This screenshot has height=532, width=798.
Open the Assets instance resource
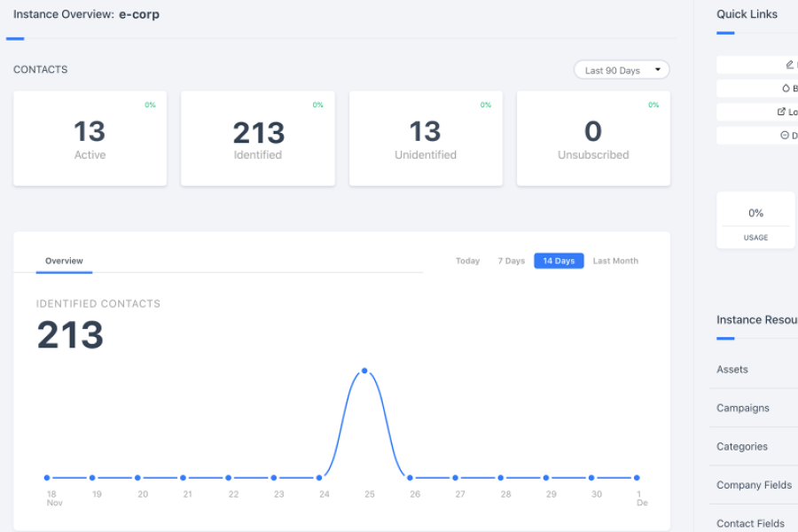coord(732,369)
